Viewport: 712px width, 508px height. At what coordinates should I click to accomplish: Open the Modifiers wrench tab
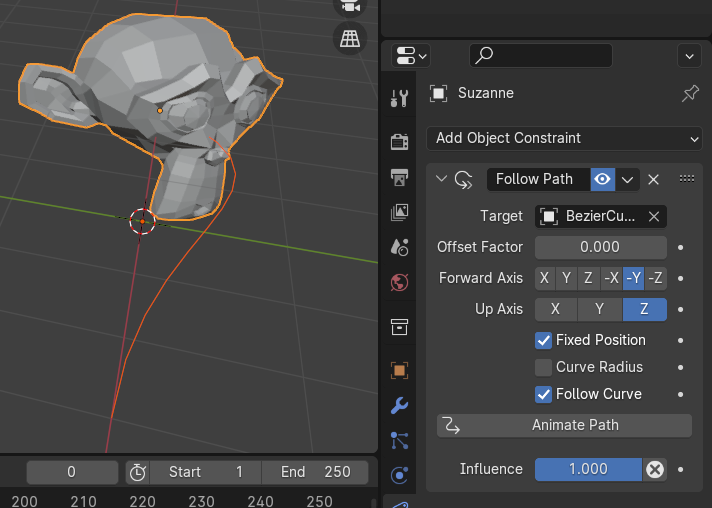point(399,405)
